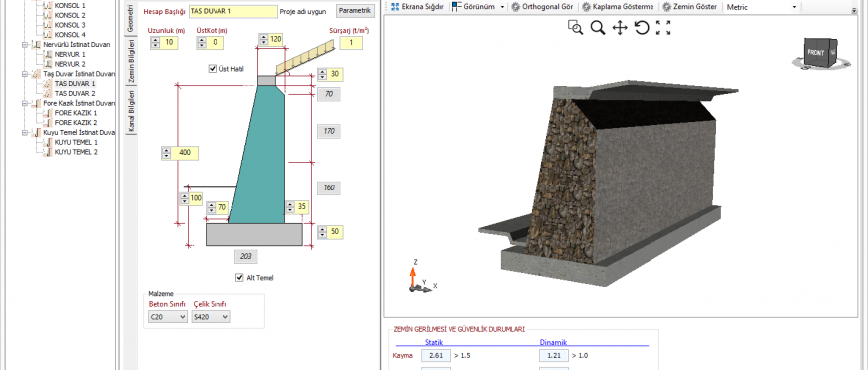Click the top width 120 spinner

pos(264,39)
